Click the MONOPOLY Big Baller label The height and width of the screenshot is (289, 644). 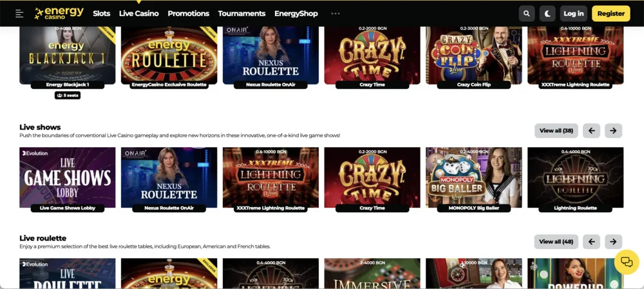[x=474, y=208]
